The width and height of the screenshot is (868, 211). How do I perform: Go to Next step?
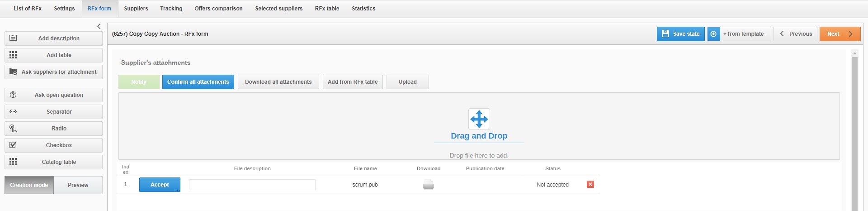(840, 34)
